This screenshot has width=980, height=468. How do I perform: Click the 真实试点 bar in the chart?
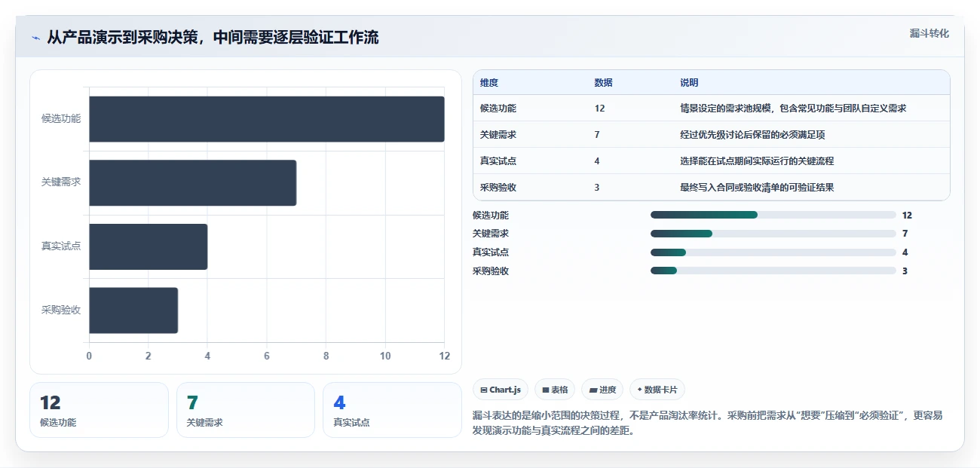(x=148, y=246)
